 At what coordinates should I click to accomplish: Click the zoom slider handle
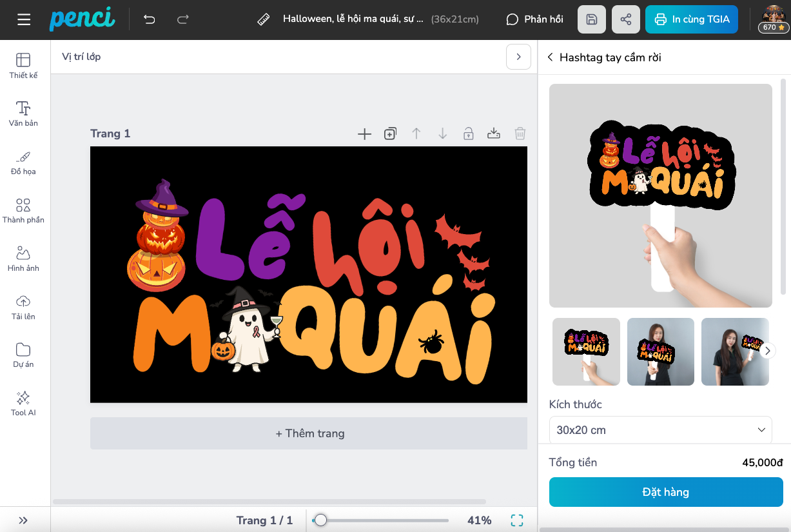pyautogui.click(x=320, y=520)
